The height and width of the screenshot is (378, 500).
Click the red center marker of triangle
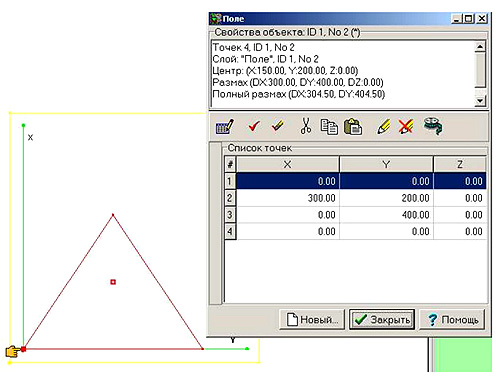coord(113,282)
